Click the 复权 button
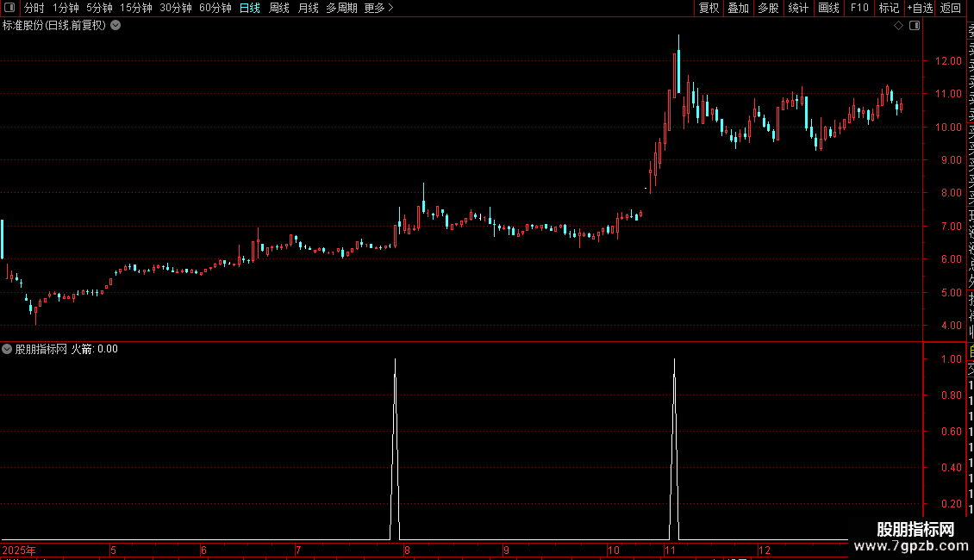 tap(709, 8)
